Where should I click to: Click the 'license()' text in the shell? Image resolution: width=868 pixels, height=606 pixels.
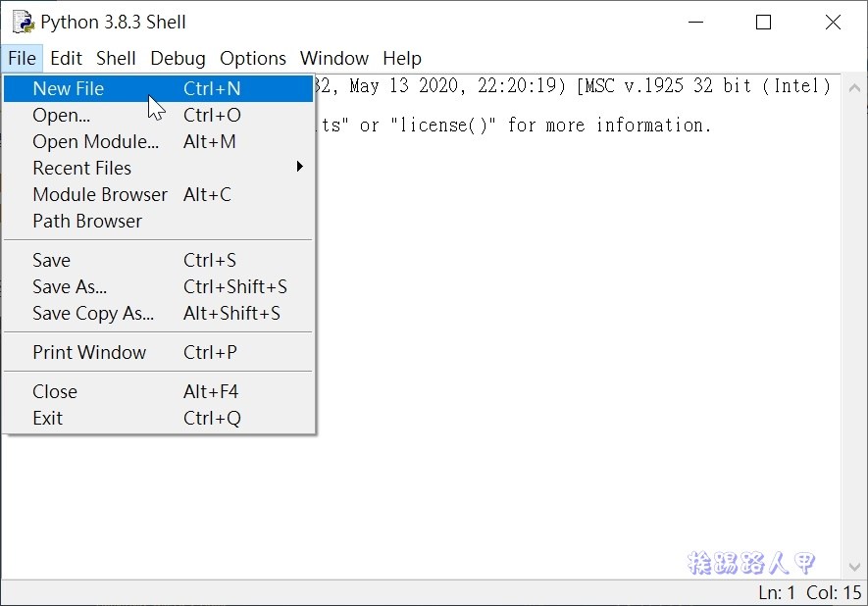[x=443, y=126]
